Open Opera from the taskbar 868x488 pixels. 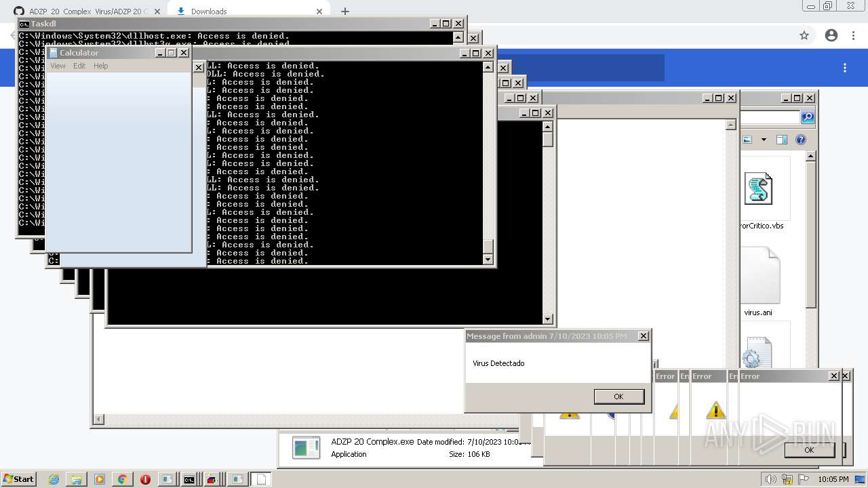tap(145, 479)
